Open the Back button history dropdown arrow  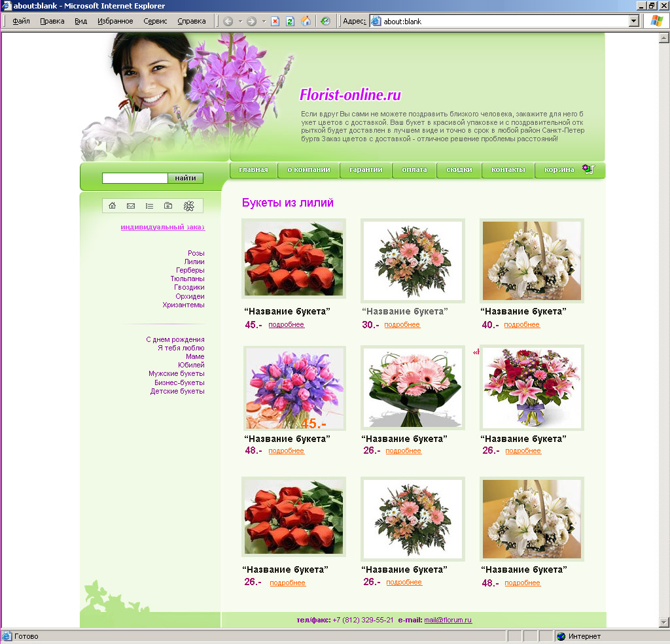(240, 22)
